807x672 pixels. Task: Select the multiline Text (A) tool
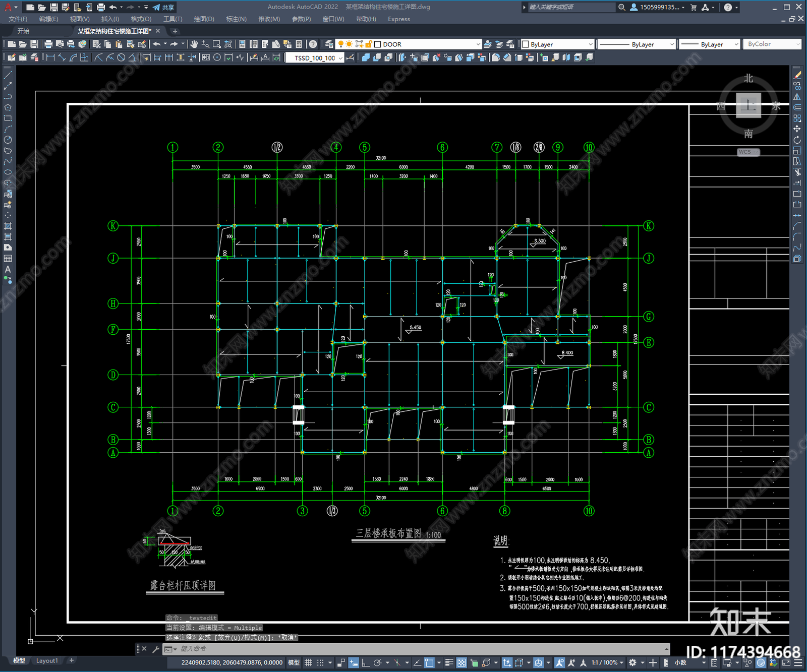tap(8, 269)
